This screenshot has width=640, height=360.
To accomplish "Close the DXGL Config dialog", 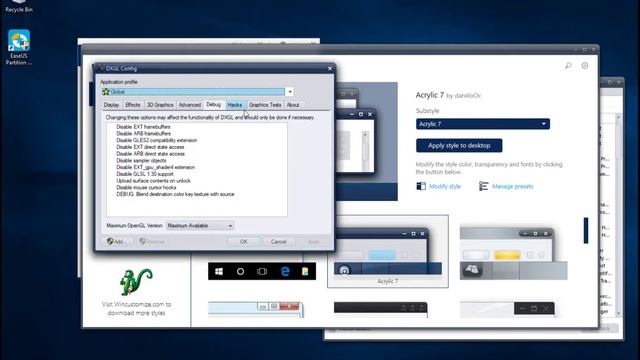I will point(330,69).
